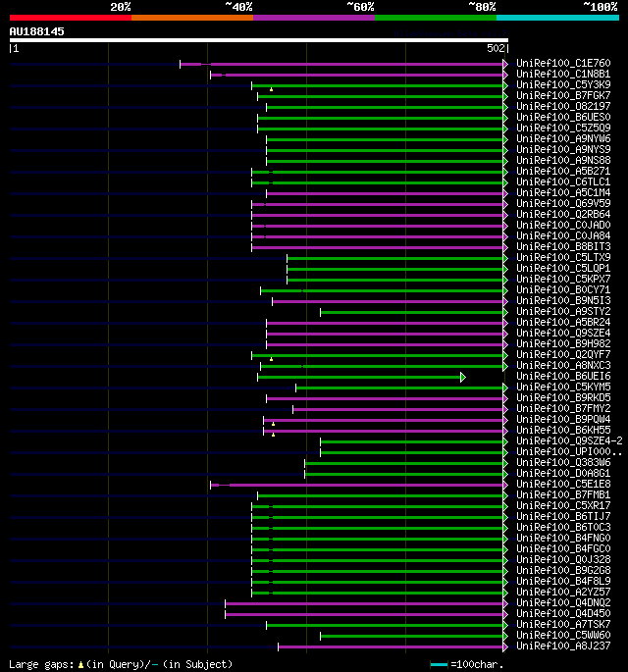628x672 pixels.
Task: Click the UniRef100_B0CY71 label
Action: [x=563, y=289]
